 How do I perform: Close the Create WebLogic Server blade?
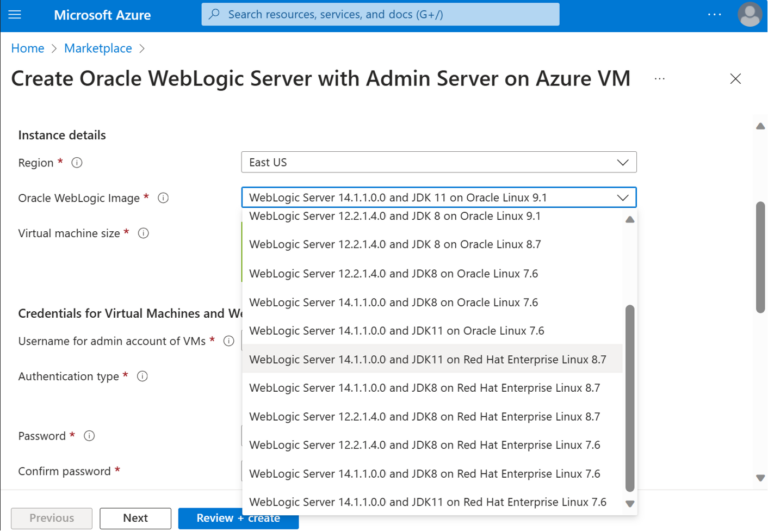[x=735, y=78]
